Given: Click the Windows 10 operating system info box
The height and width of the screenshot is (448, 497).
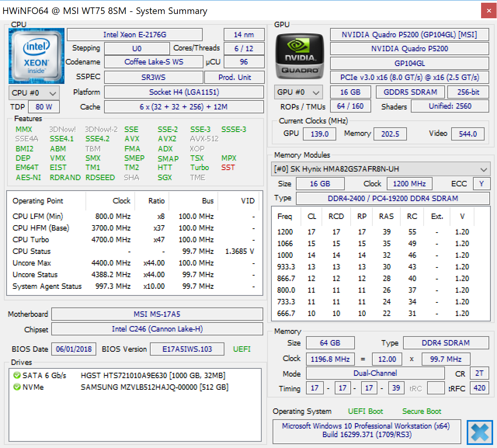Looking at the screenshot, I should 367,431.
